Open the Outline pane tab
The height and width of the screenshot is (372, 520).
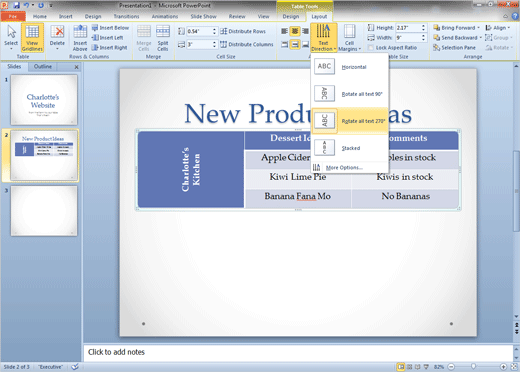tap(43, 67)
